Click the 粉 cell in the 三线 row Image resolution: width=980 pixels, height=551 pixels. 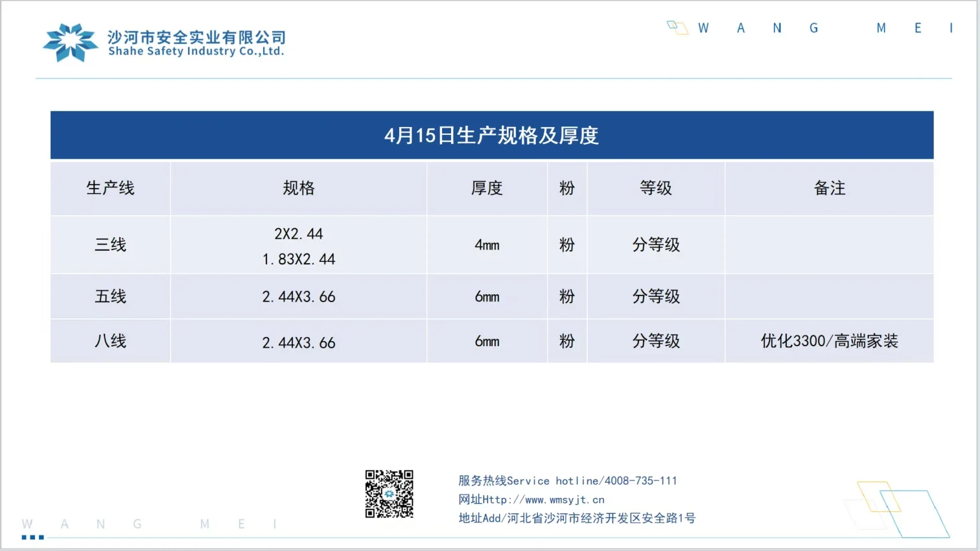(x=567, y=244)
